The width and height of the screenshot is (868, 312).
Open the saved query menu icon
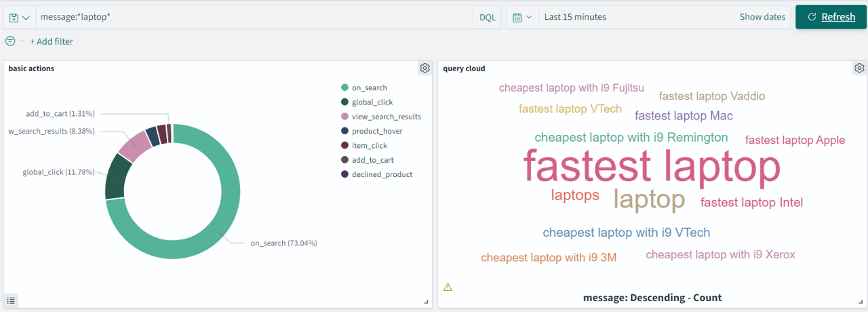19,17
